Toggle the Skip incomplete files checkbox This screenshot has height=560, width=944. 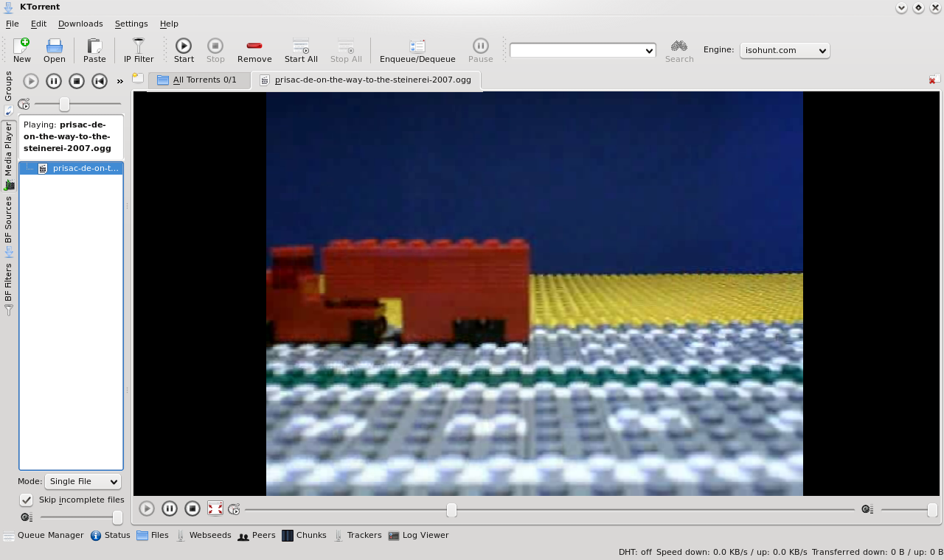click(x=27, y=500)
